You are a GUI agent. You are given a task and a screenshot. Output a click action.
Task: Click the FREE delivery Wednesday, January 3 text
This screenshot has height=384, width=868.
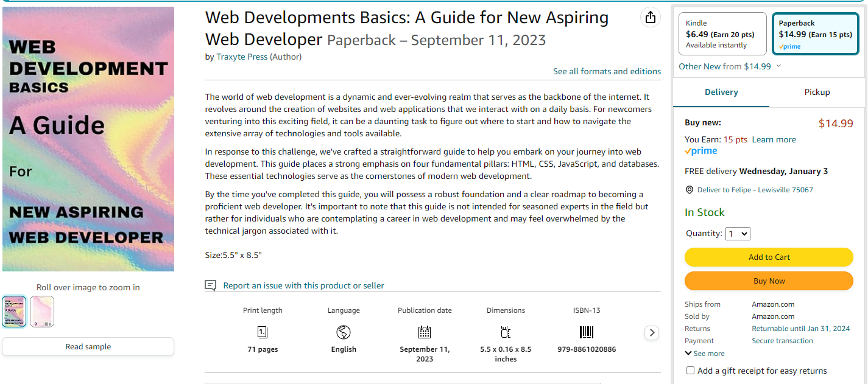point(756,171)
